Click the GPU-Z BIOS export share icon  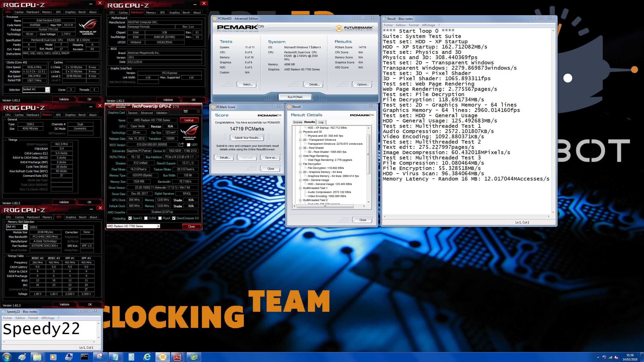(181, 145)
